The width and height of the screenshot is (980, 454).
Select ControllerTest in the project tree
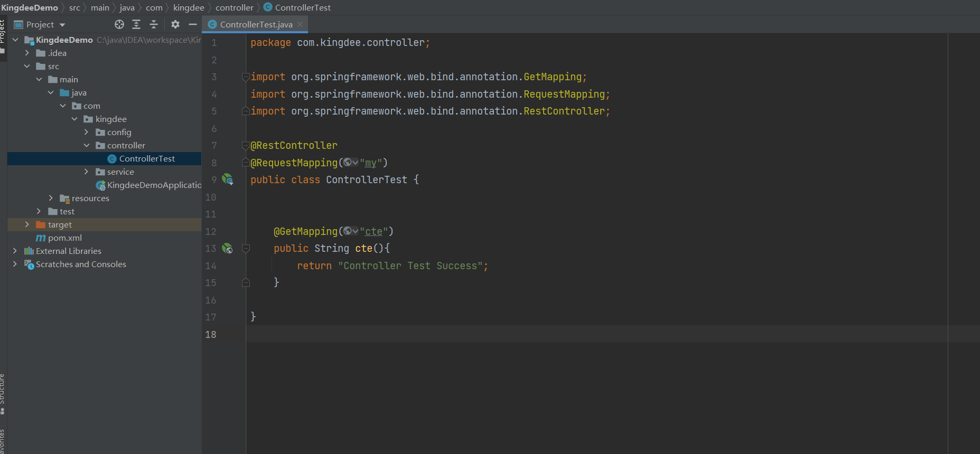tap(104, 159)
